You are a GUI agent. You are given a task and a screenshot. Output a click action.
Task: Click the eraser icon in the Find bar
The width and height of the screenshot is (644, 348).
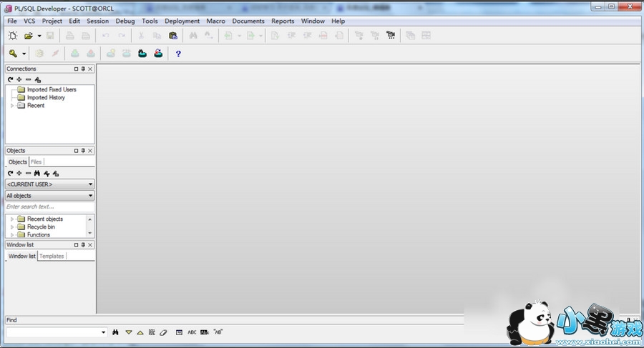163,332
